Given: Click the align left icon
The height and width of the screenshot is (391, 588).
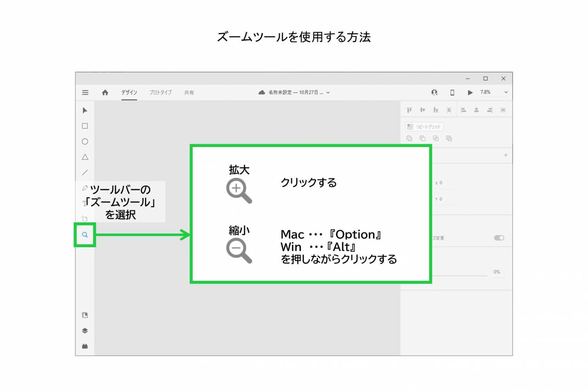Looking at the screenshot, I should pos(464,110).
